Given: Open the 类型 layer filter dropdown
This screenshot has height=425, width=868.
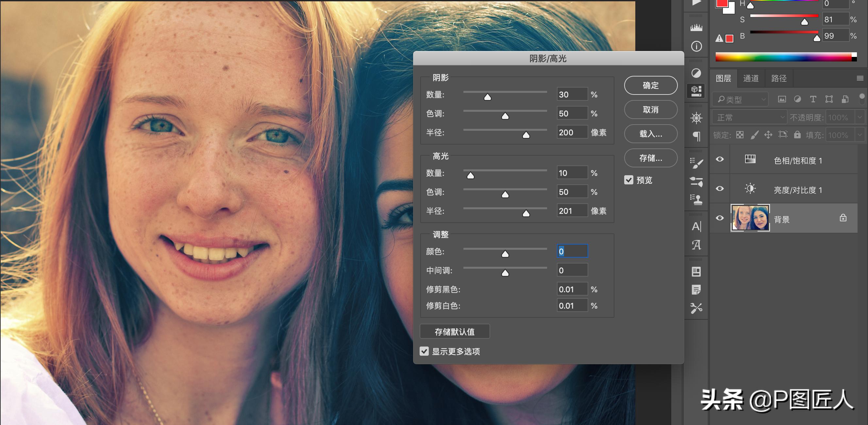Looking at the screenshot, I should click(741, 99).
